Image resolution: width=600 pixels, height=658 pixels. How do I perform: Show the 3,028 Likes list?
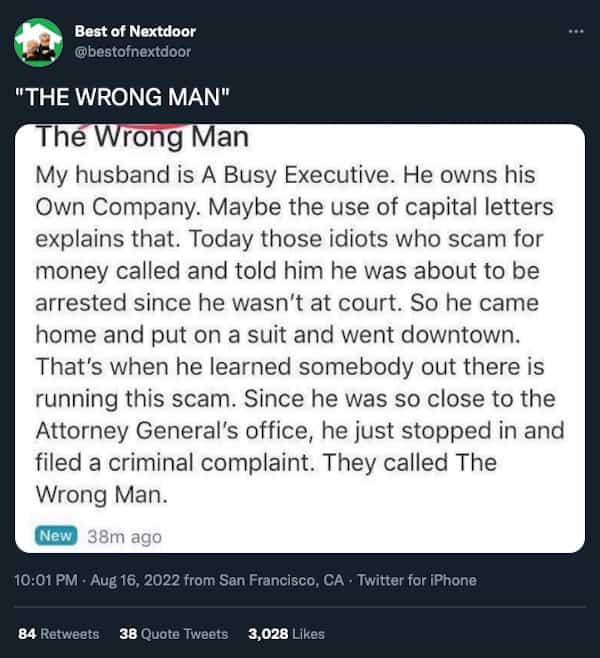click(286, 634)
